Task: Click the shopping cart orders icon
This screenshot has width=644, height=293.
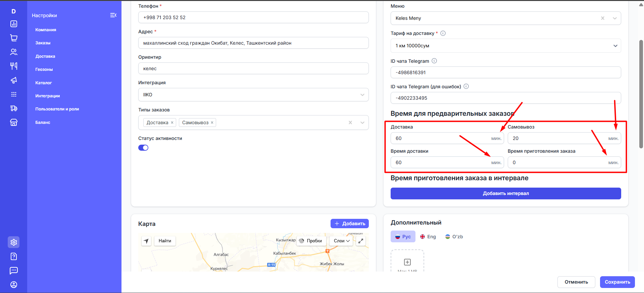Action: tap(14, 38)
